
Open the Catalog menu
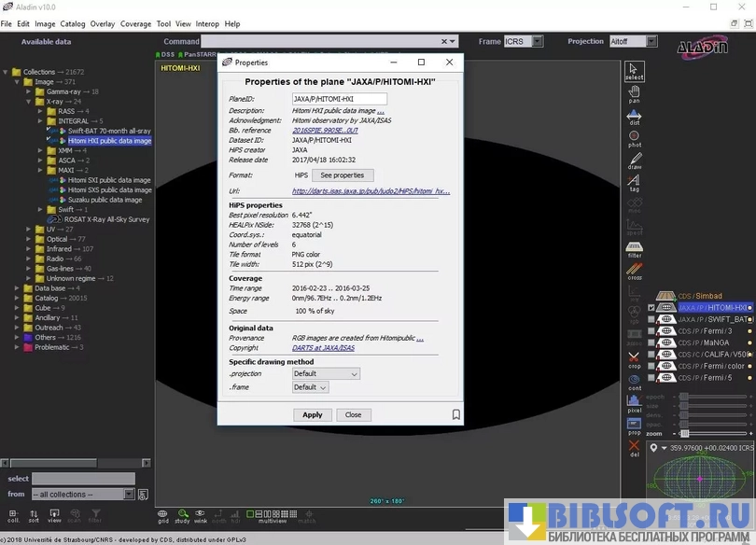(x=73, y=24)
